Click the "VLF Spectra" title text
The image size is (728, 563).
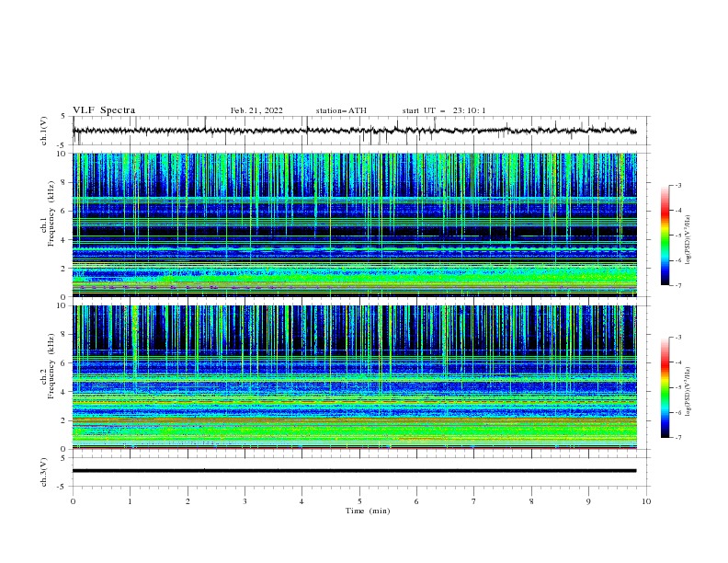tap(104, 110)
